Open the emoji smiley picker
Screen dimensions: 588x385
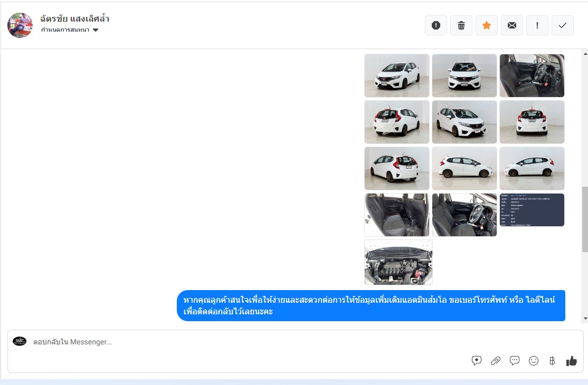coord(534,361)
